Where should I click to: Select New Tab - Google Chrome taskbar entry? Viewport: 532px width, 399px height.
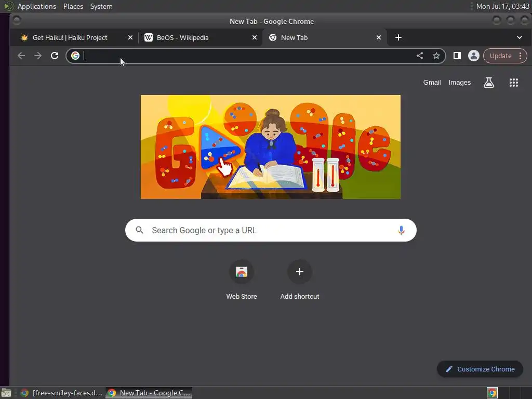tap(149, 393)
